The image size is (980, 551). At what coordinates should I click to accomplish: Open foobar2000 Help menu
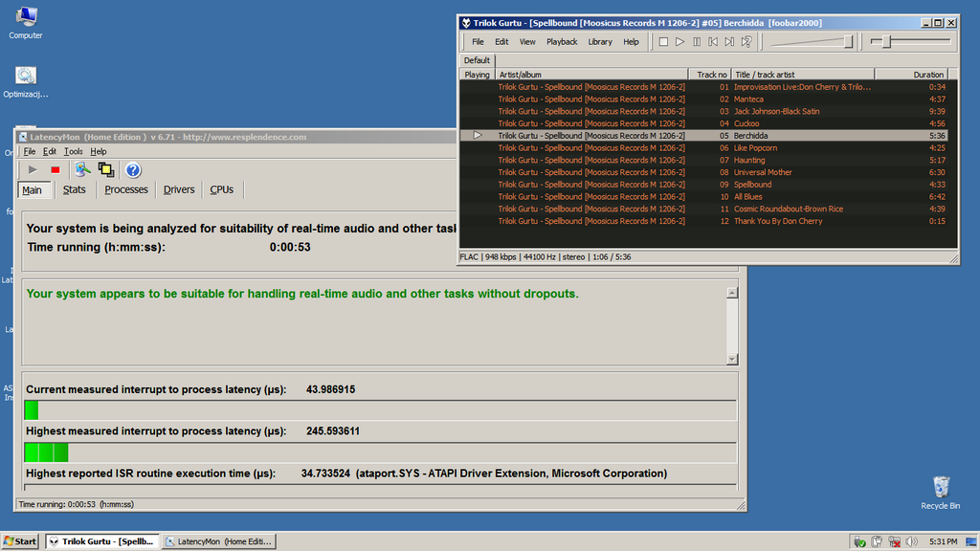631,42
